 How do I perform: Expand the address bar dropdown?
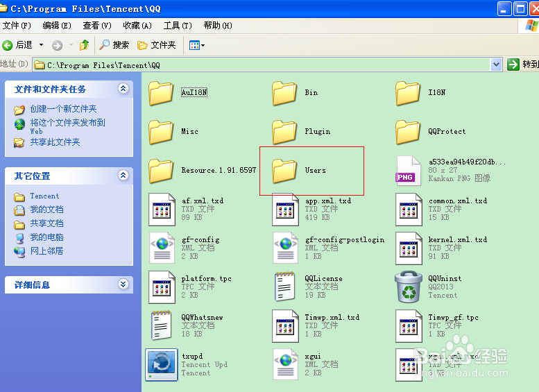[496, 65]
